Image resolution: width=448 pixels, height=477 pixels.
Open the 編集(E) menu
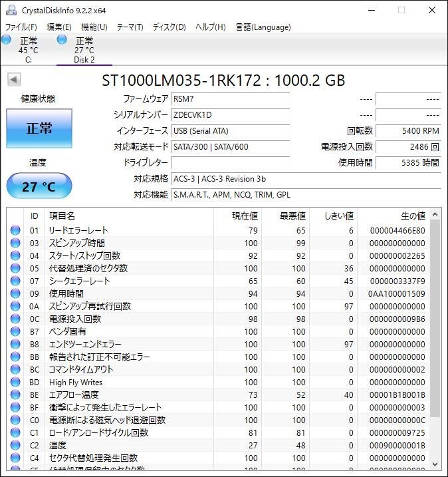59,27
